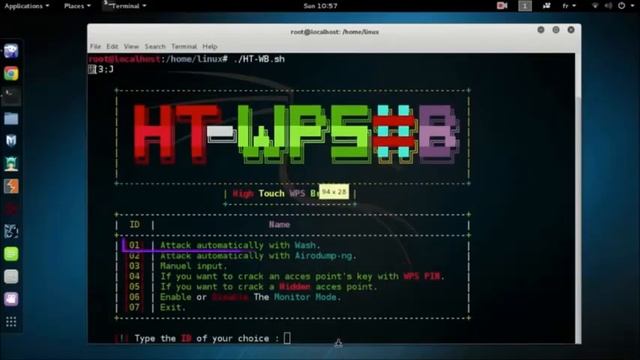This screenshot has height=360, width=640.
Task: Open the Terminal app menu in top bar
Action: [x=125, y=6]
